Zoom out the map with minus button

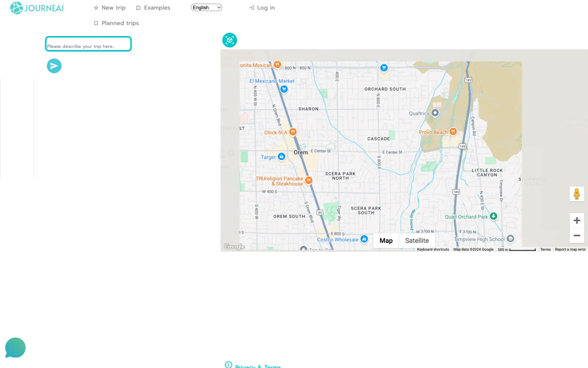click(577, 236)
